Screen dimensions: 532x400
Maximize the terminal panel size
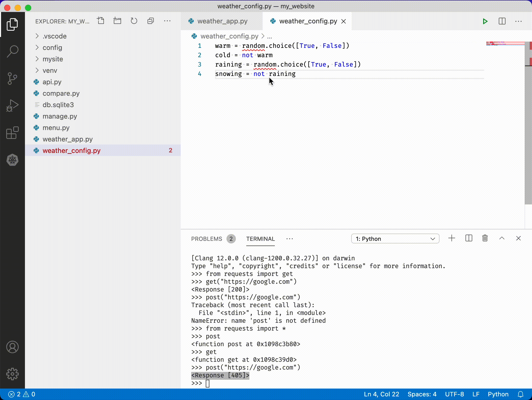[502, 238]
